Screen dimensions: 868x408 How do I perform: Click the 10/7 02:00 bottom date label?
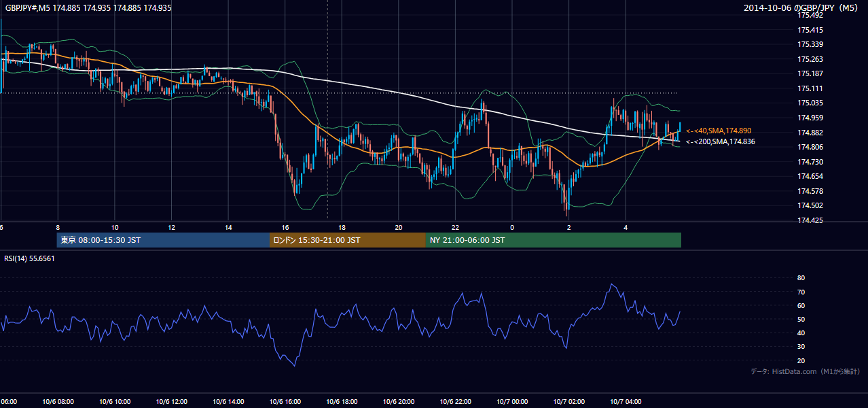pyautogui.click(x=569, y=402)
